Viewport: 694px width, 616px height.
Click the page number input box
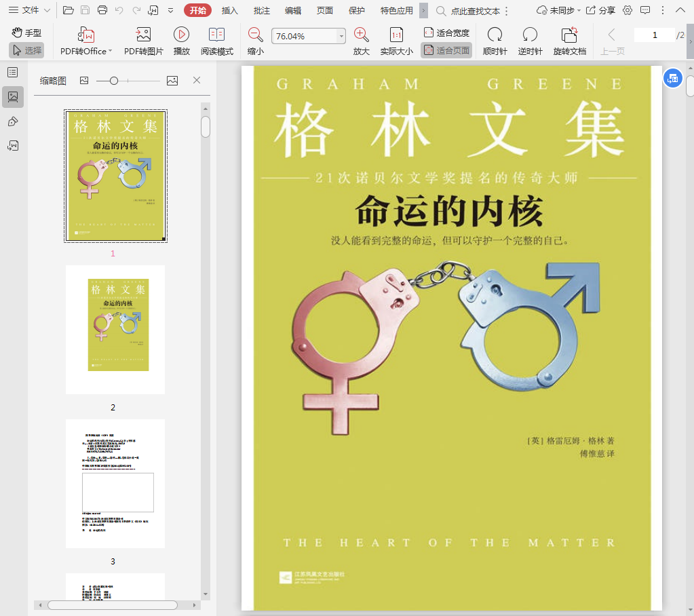click(655, 35)
